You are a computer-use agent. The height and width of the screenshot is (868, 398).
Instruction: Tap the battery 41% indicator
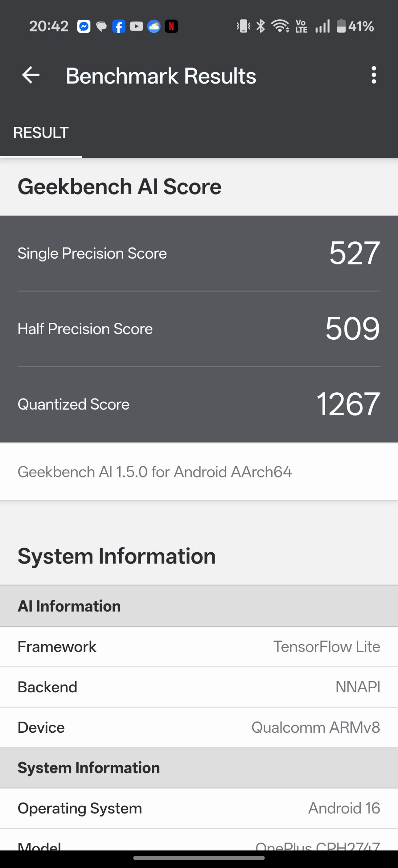(x=355, y=26)
